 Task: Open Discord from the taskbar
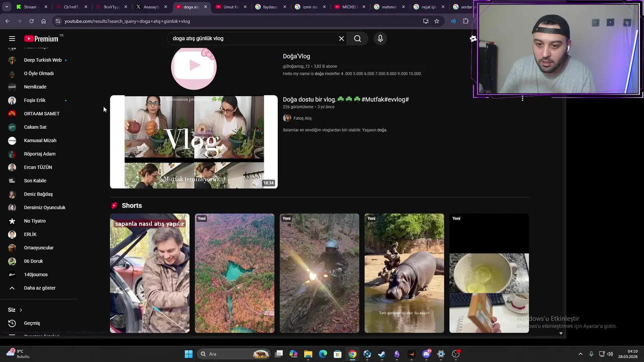(x=426, y=354)
